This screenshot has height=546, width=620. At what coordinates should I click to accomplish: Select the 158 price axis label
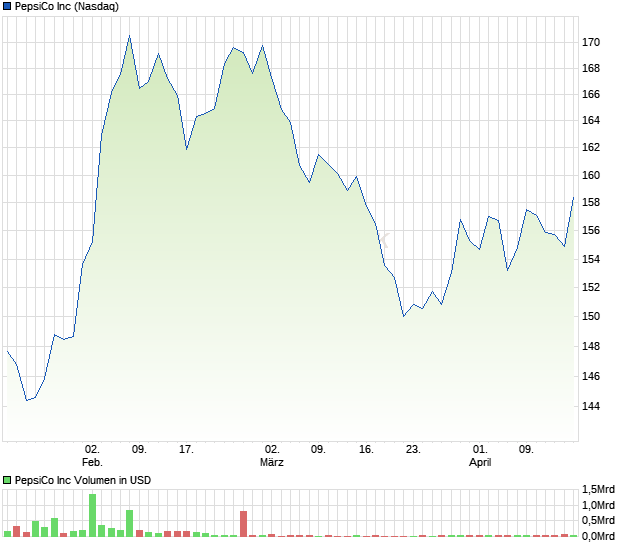[x=593, y=203]
